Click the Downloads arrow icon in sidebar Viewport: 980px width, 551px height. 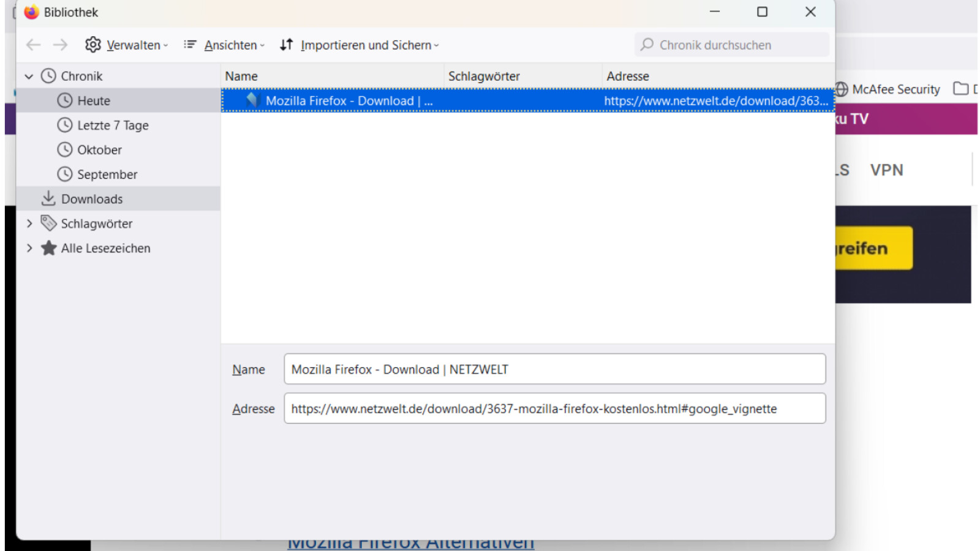48,198
